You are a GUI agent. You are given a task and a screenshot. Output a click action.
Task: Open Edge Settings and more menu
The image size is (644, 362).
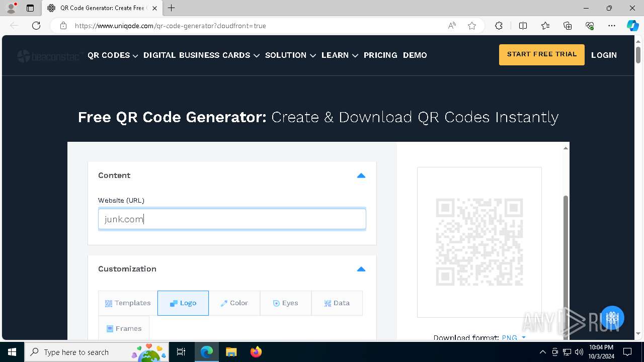pos(612,26)
